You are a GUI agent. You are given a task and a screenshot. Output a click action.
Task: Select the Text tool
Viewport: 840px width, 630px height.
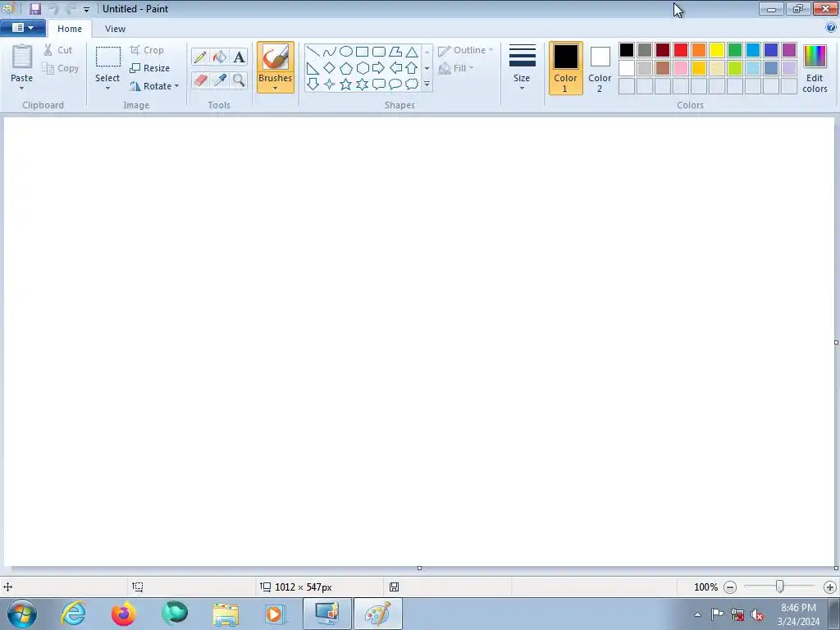239,57
